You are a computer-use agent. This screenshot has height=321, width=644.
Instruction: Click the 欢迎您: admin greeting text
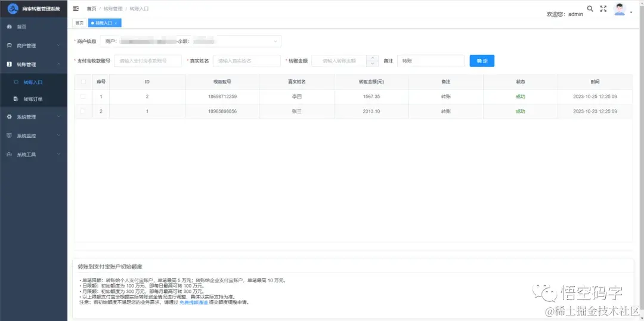[565, 14]
